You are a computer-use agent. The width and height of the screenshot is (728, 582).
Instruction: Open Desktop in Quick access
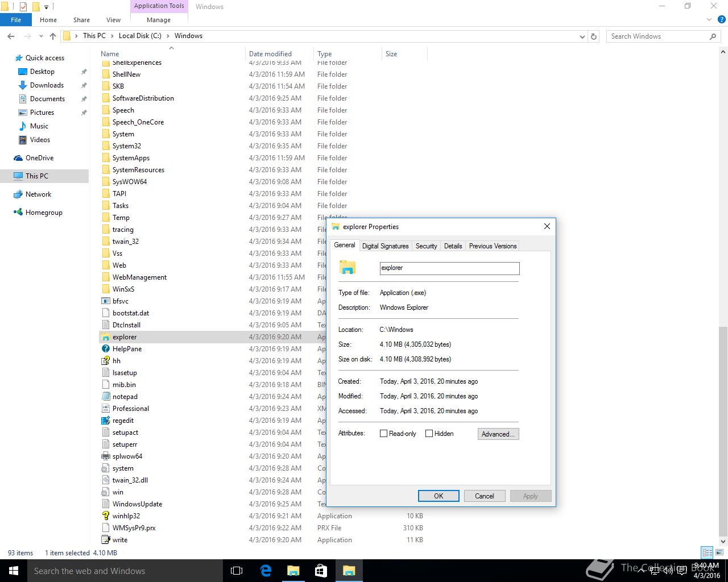pos(42,72)
